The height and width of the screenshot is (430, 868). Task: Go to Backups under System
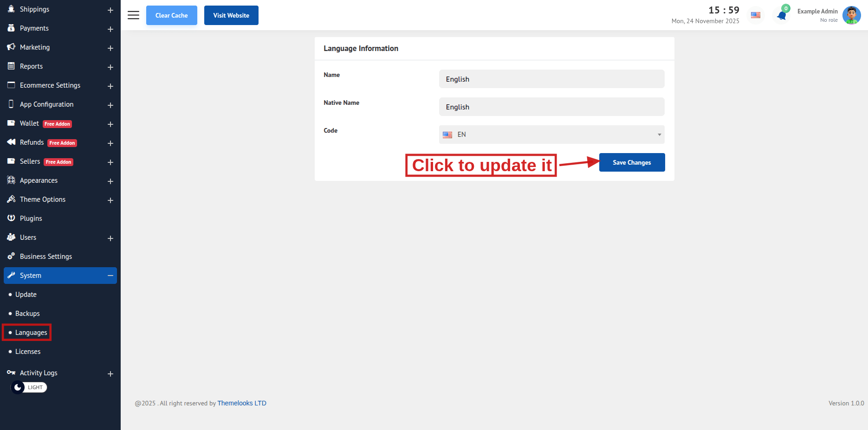pos(27,314)
